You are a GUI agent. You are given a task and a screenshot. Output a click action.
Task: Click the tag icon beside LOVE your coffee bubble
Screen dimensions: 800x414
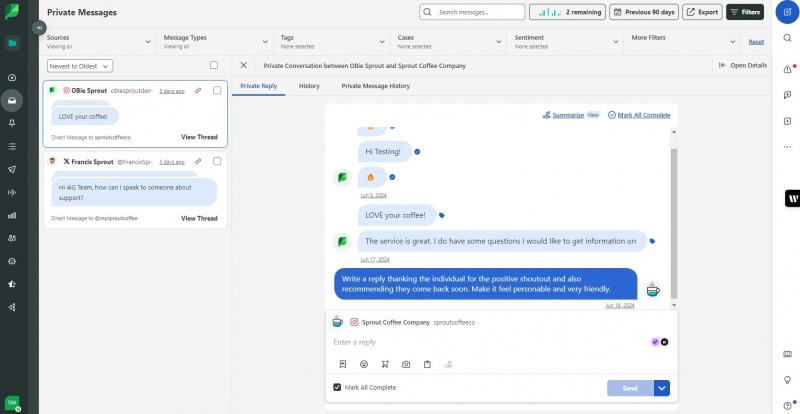tap(442, 215)
